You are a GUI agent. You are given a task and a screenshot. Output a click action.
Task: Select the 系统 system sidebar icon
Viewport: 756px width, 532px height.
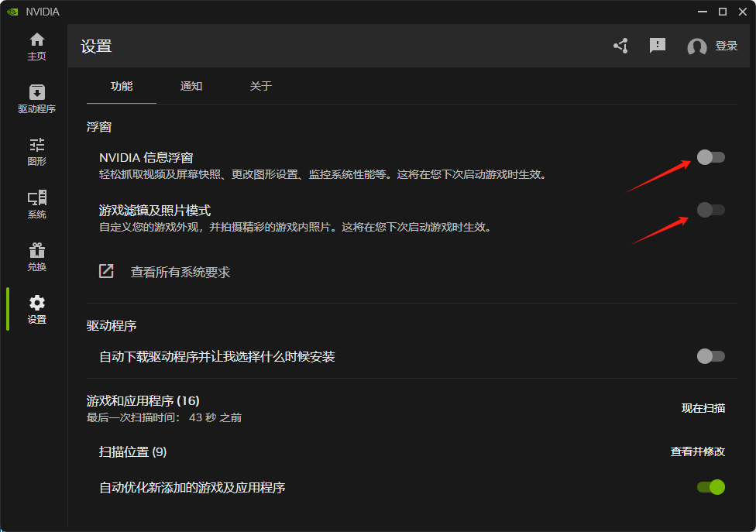pos(36,198)
